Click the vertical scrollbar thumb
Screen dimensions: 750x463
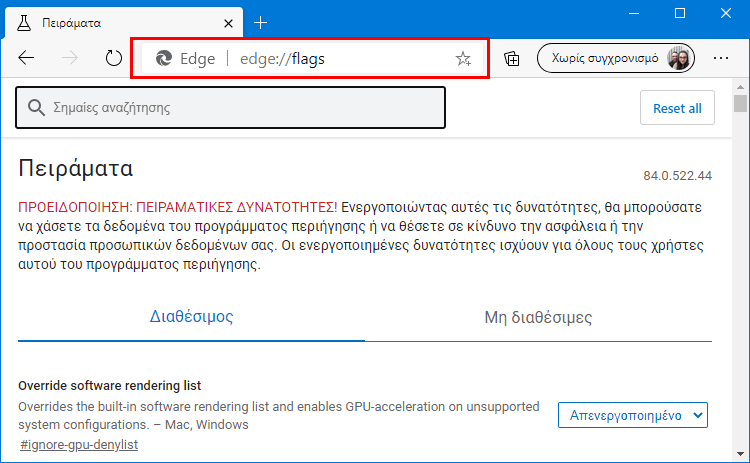pyautogui.click(x=740, y=103)
